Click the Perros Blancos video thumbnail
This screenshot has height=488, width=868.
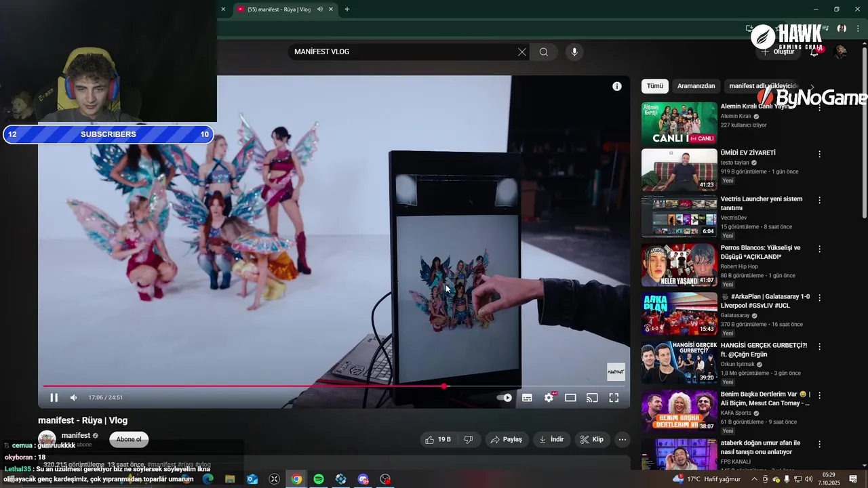click(x=679, y=265)
